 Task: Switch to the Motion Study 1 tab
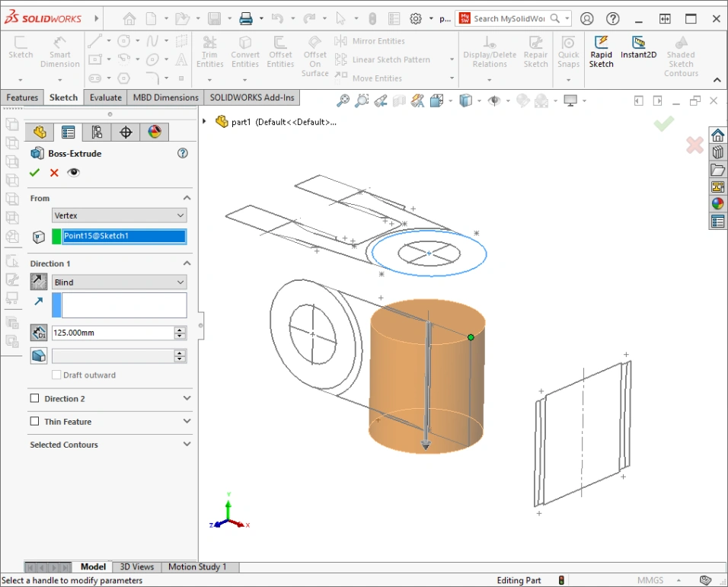click(x=197, y=566)
